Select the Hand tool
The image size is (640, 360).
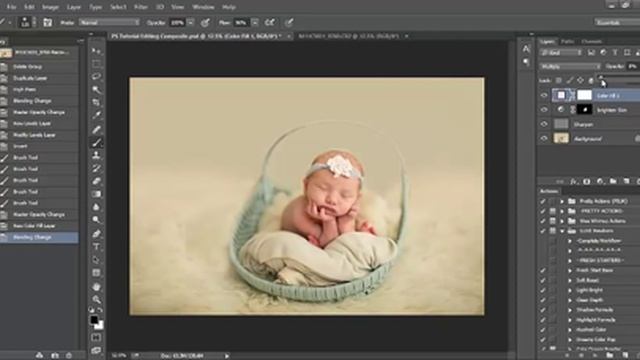(x=96, y=287)
